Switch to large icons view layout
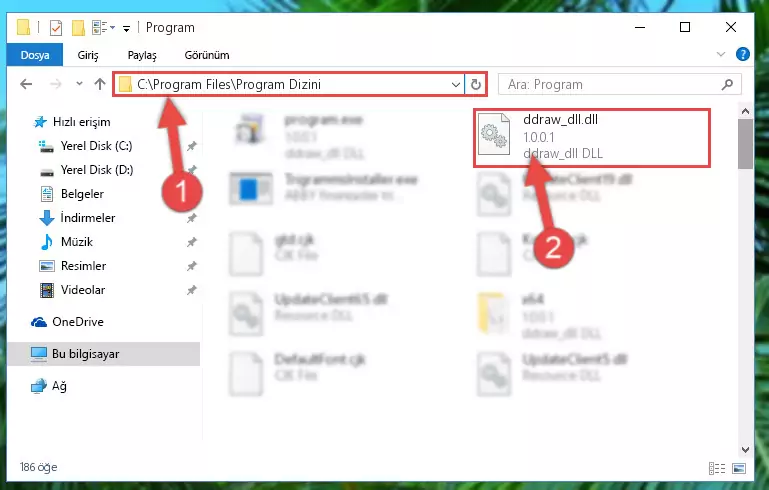769x490 pixels. pyautogui.click(x=739, y=468)
